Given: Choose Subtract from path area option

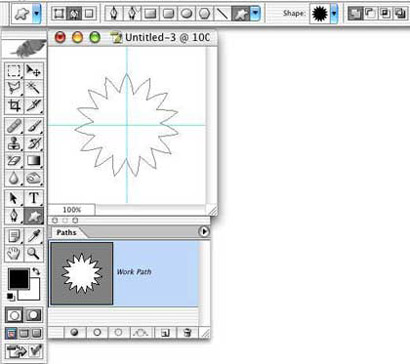Looking at the screenshot, I should (x=370, y=13).
